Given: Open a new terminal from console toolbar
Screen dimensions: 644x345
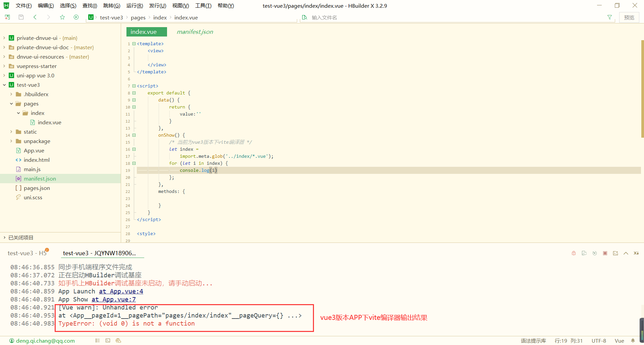Looking at the screenshot, I should click(x=615, y=253).
